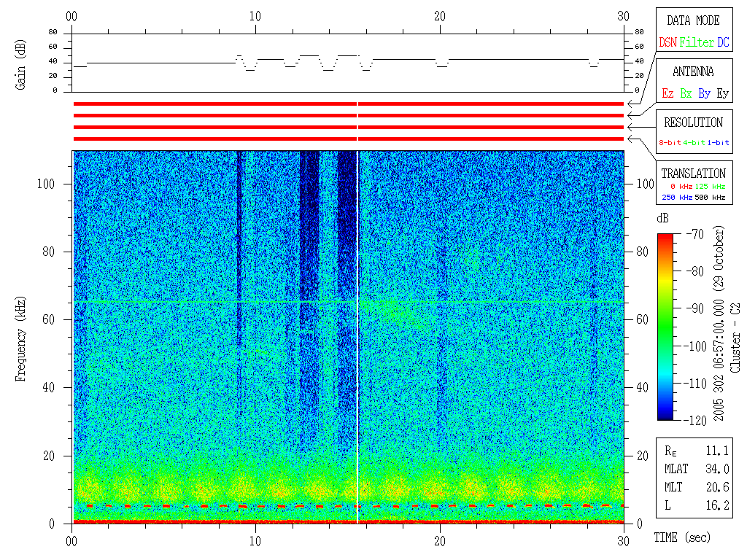Image resolution: width=747 pixels, height=560 pixels.
Task: Click the red translation status bar
Action: (348, 139)
